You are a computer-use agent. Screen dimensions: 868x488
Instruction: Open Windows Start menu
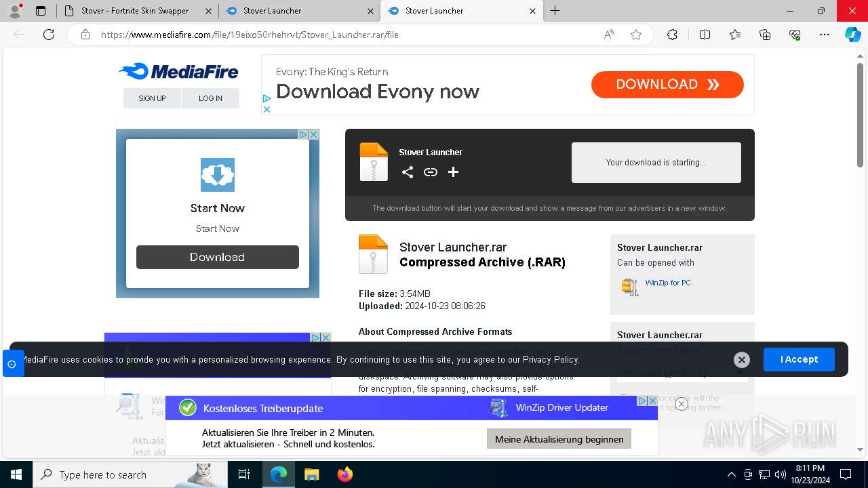[16, 474]
